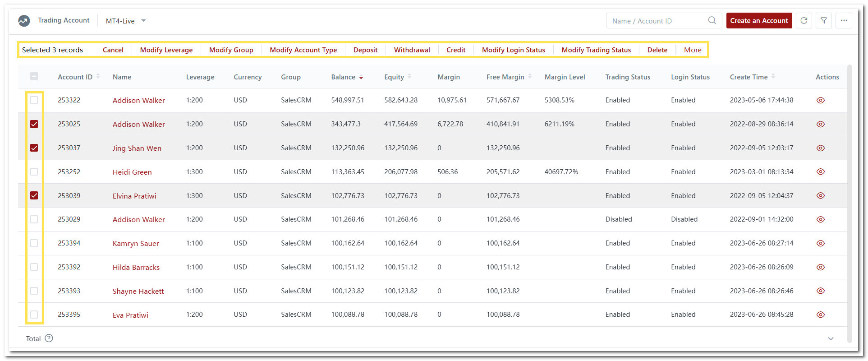Select the checkbox for Heidi Green

point(34,172)
